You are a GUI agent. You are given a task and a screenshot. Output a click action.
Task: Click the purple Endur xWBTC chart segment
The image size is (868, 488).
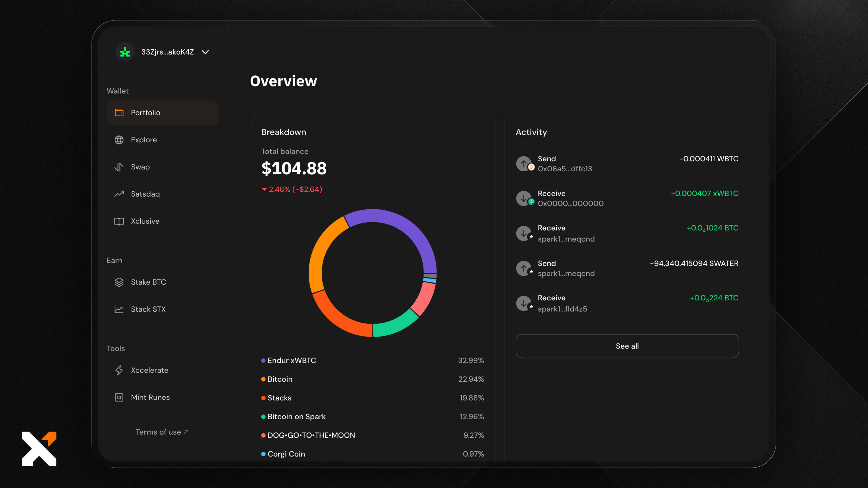[x=404, y=225]
